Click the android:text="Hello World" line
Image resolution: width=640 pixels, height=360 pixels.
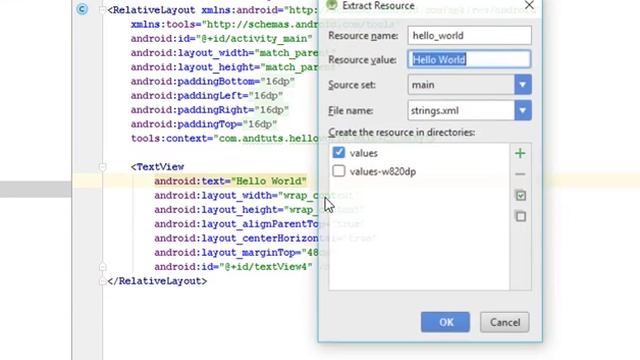[231, 181]
